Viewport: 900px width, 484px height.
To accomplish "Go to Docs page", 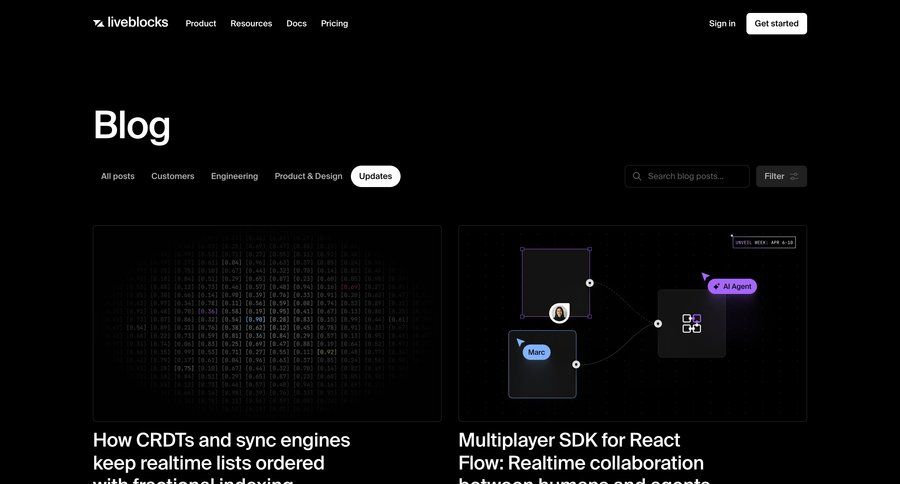I will coord(296,24).
